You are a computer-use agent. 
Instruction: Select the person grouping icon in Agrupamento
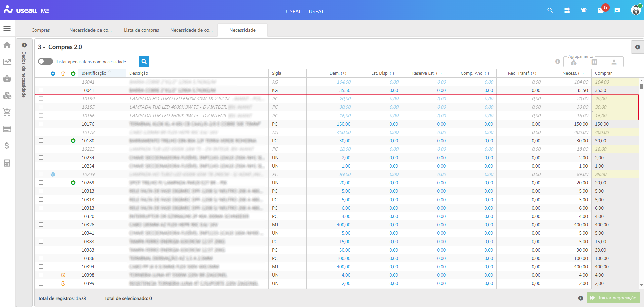coord(614,61)
